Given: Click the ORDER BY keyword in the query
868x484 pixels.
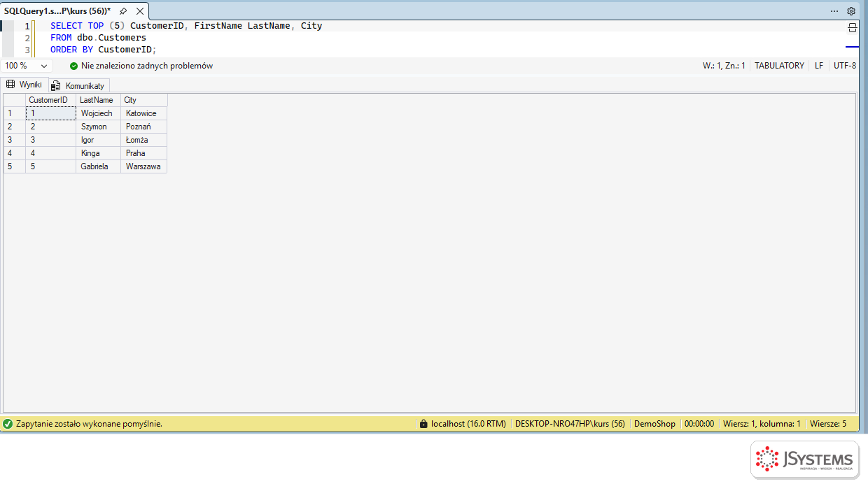Looking at the screenshot, I should click(71, 50).
